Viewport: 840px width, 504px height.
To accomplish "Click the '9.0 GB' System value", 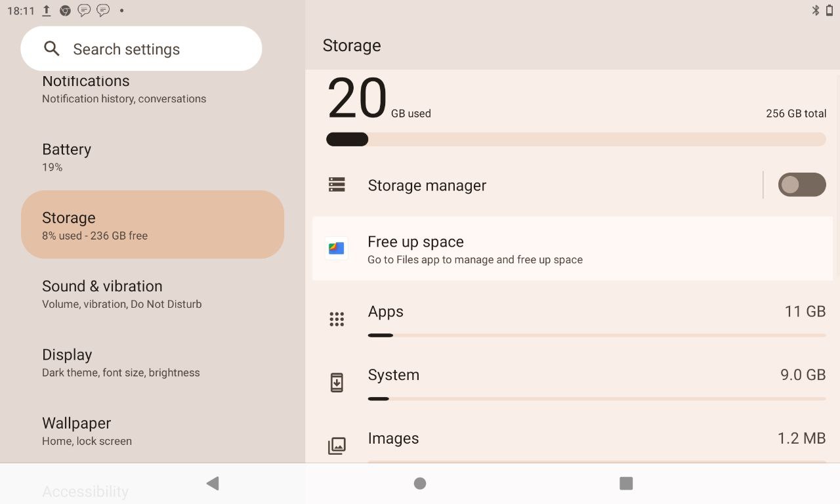I will coord(803,375).
